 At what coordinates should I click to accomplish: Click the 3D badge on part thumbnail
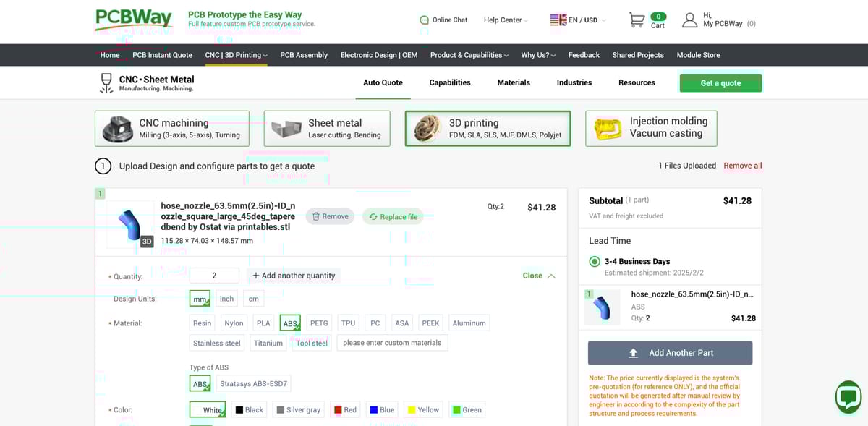pyautogui.click(x=147, y=242)
